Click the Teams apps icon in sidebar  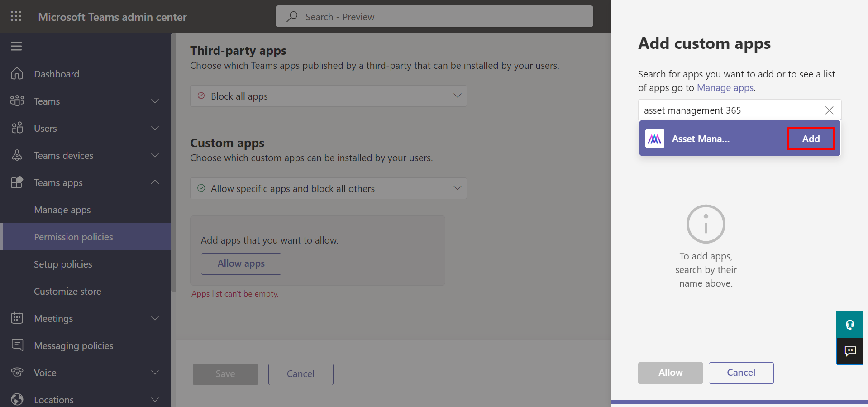[17, 182]
